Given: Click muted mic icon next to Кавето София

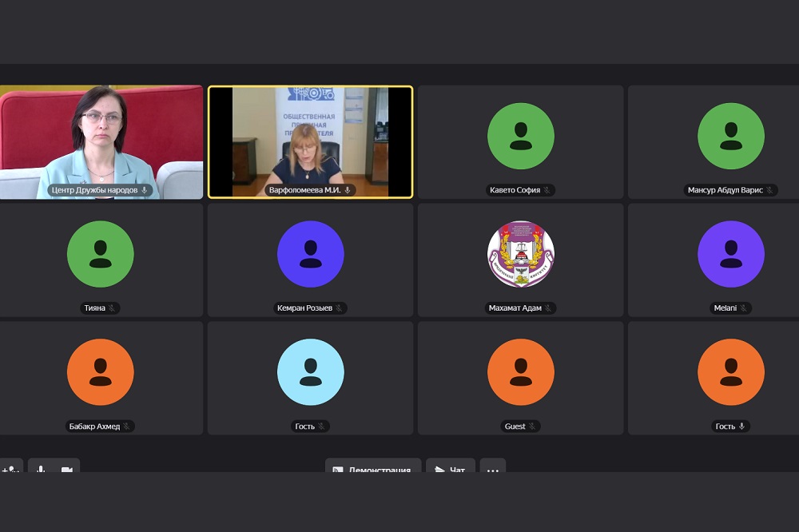Looking at the screenshot, I should 547,190.
